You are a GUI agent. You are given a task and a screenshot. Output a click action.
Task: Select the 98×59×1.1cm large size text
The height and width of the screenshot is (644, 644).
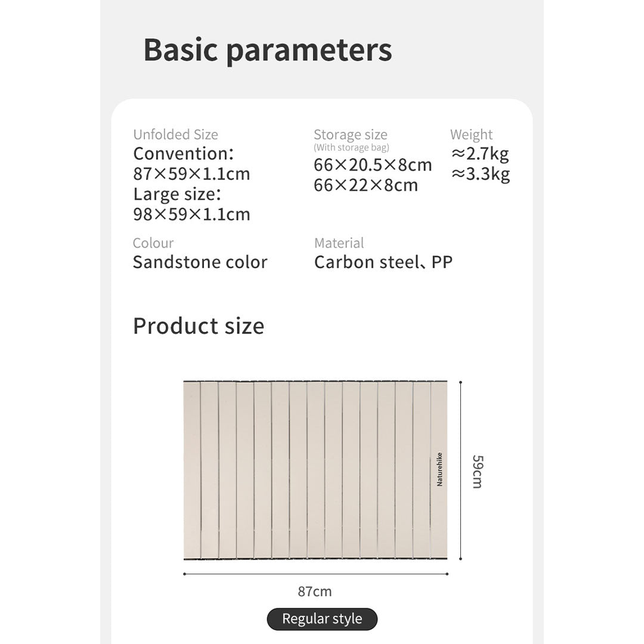(x=191, y=215)
